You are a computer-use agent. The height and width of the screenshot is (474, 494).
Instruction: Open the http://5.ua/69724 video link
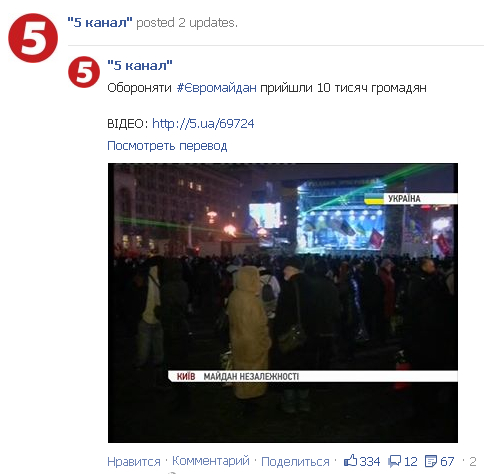tap(203, 124)
